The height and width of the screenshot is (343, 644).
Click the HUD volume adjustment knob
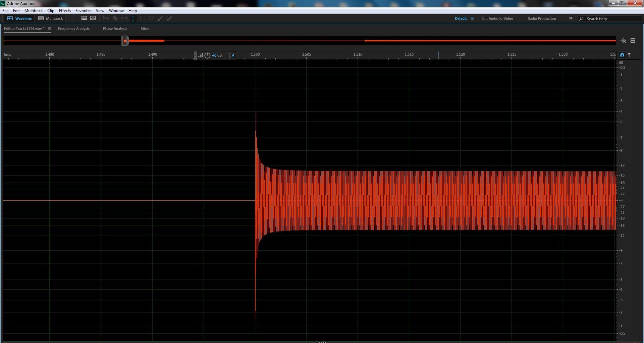point(207,55)
